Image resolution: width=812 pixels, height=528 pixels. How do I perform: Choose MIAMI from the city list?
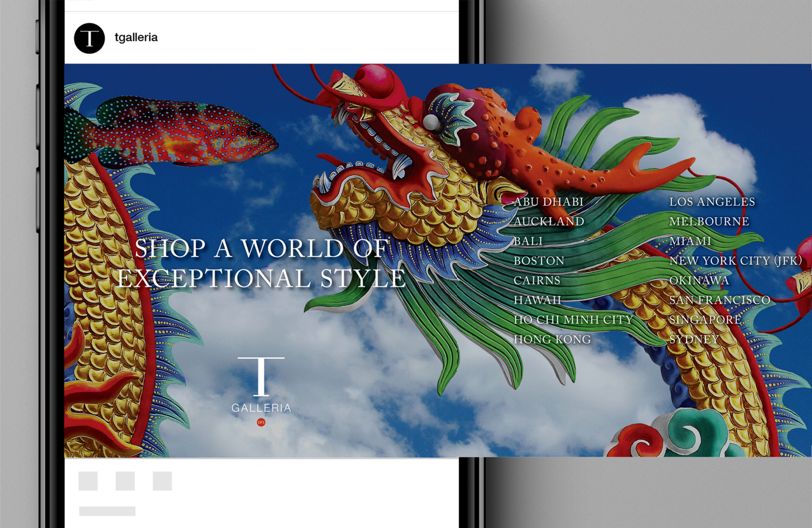[690, 241]
